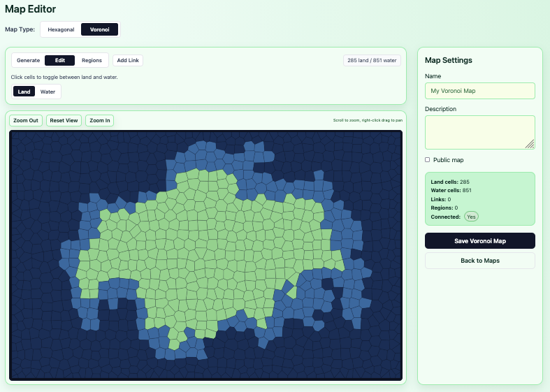Click the Add Link button
Viewport: 550px width, 392px height.
click(128, 60)
